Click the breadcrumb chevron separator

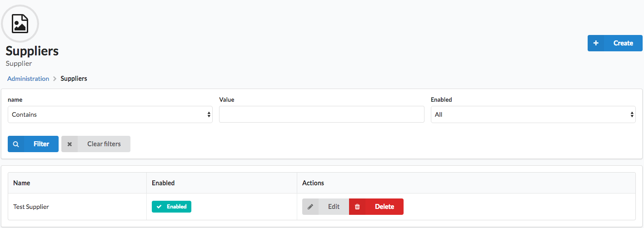[x=55, y=79]
